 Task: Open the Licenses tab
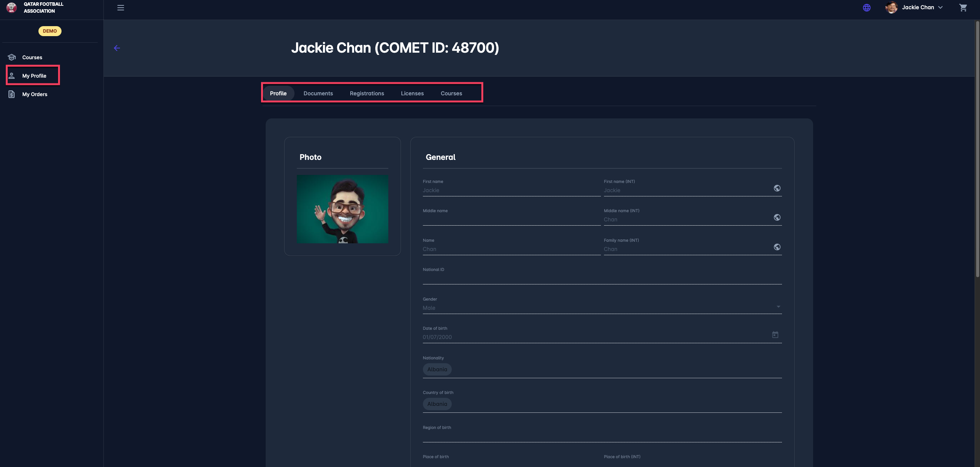point(412,93)
